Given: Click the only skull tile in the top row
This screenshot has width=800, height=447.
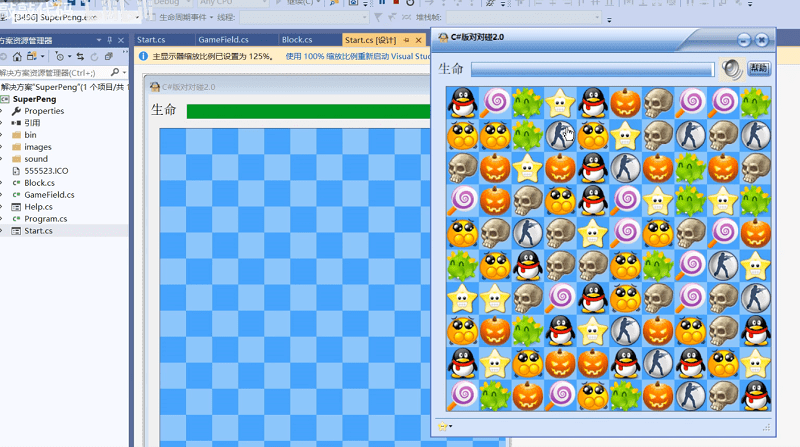Looking at the screenshot, I should [x=658, y=103].
